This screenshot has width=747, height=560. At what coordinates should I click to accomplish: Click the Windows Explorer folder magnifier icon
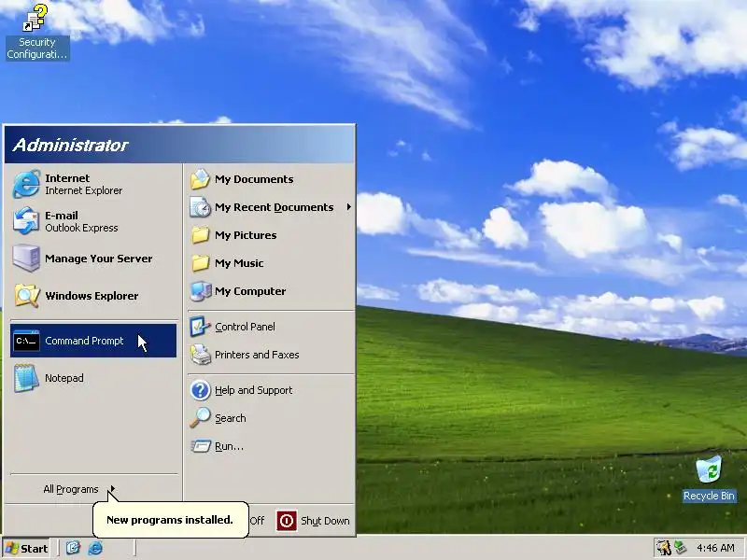26,295
